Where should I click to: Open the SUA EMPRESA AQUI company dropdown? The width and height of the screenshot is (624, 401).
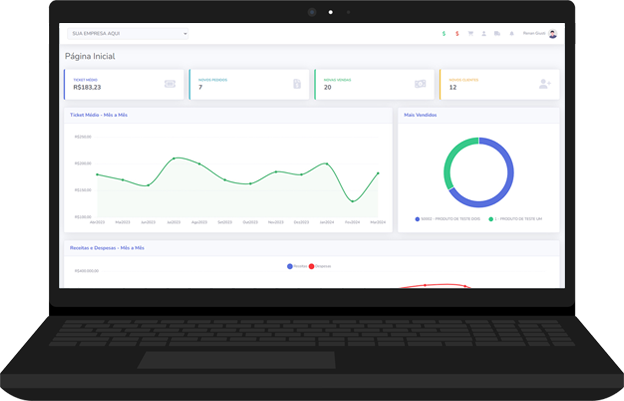coord(128,34)
